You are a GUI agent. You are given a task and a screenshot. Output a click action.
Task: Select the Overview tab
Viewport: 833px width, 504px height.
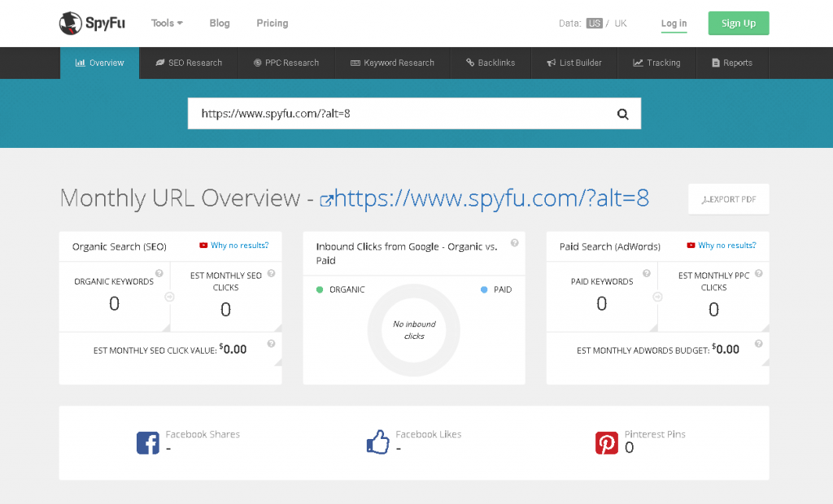coord(99,63)
